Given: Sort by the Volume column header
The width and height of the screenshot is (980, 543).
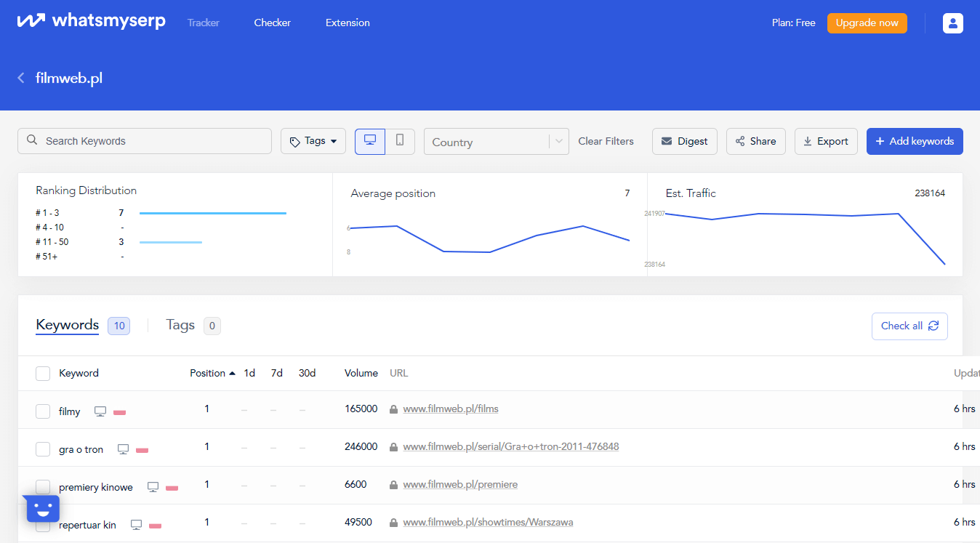Looking at the screenshot, I should [361, 373].
